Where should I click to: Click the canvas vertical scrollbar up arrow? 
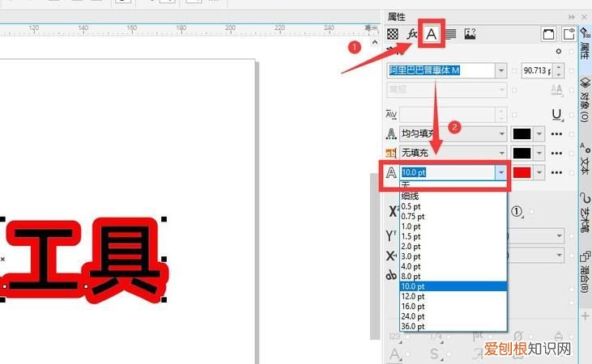coord(374,43)
